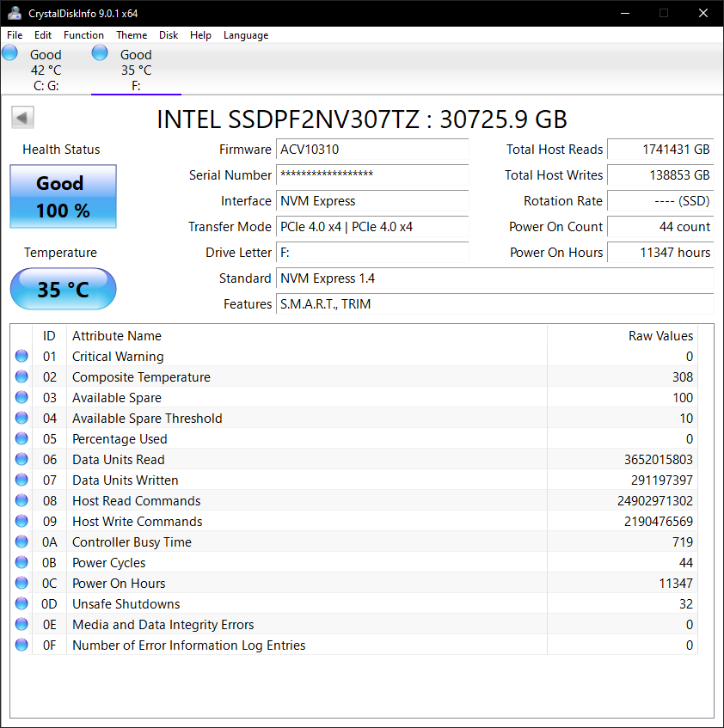Select the Percentage Used attribute text

(x=120, y=438)
